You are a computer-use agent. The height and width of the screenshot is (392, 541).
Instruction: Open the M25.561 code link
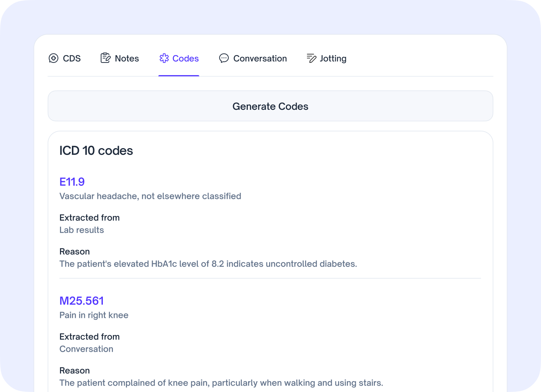point(82,300)
